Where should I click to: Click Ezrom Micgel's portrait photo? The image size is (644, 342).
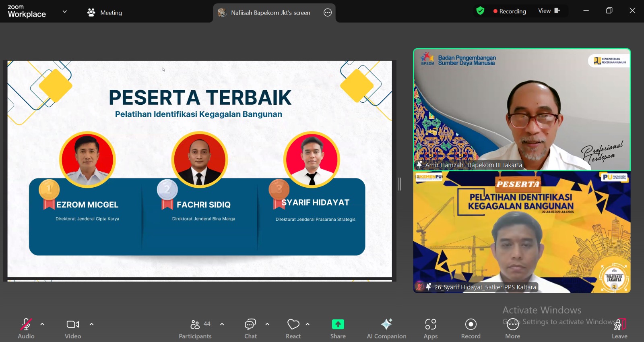(87, 160)
